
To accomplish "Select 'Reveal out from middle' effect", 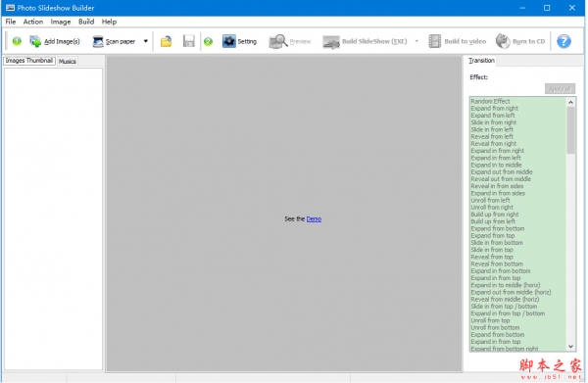I will 501,179.
